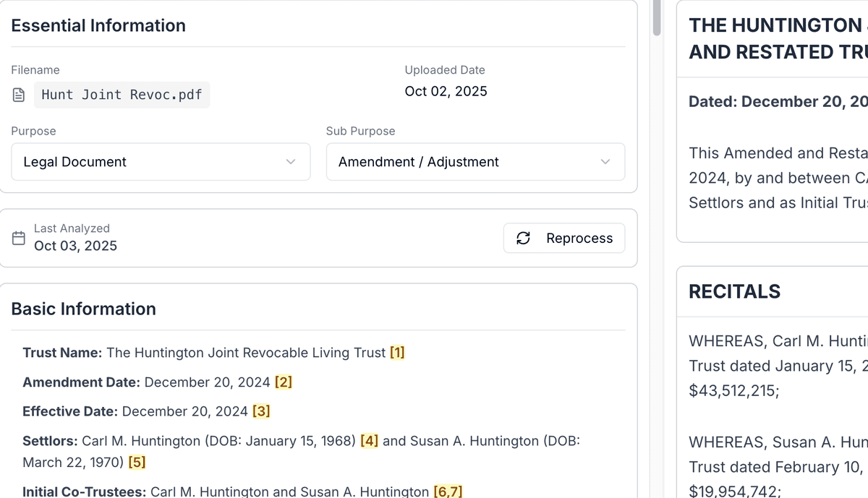
Task: Open the Sub Purpose dropdown showing Amendment / Adjustment
Action: (x=474, y=162)
